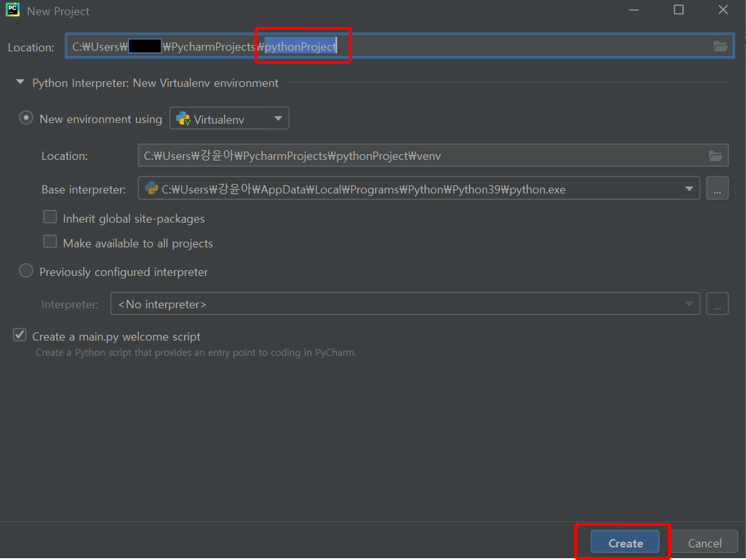Minimize the New Project window
Image resolution: width=746 pixels, height=560 pixels.
[x=635, y=10]
